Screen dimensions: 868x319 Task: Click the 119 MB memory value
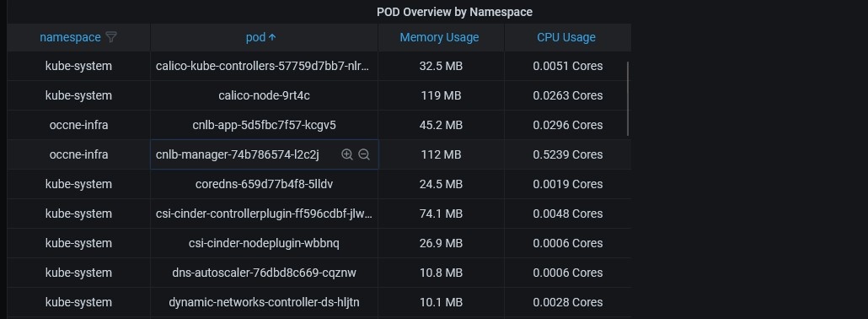coord(441,95)
